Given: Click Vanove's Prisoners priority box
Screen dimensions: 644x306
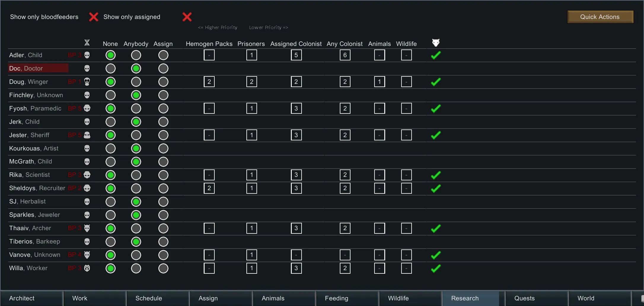Looking at the screenshot, I should tap(251, 255).
